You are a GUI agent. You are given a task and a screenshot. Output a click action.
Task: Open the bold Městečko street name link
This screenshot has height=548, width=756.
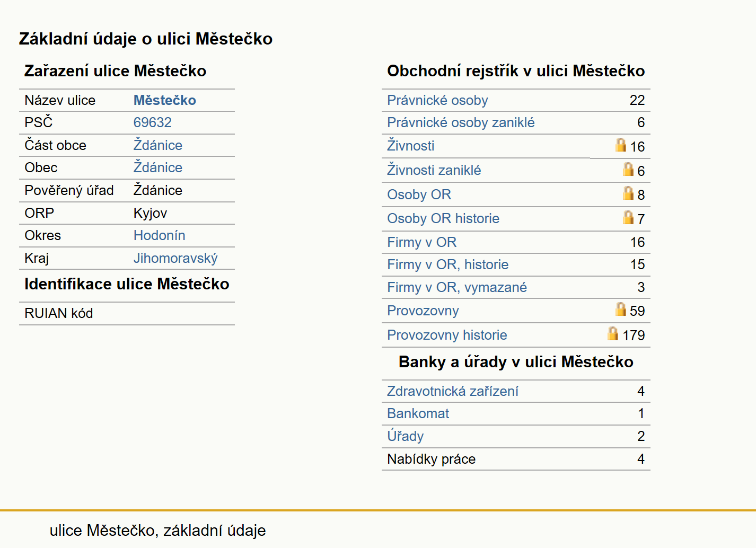[x=164, y=100]
